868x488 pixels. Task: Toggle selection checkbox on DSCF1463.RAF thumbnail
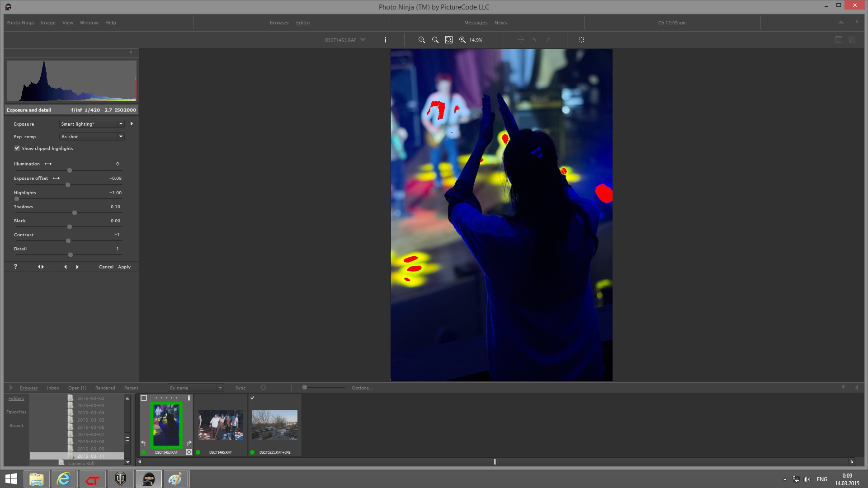click(x=144, y=398)
